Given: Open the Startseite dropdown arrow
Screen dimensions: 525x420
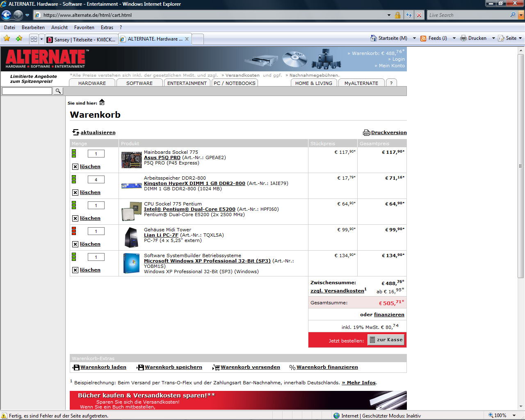Looking at the screenshot, I should [x=414, y=38].
